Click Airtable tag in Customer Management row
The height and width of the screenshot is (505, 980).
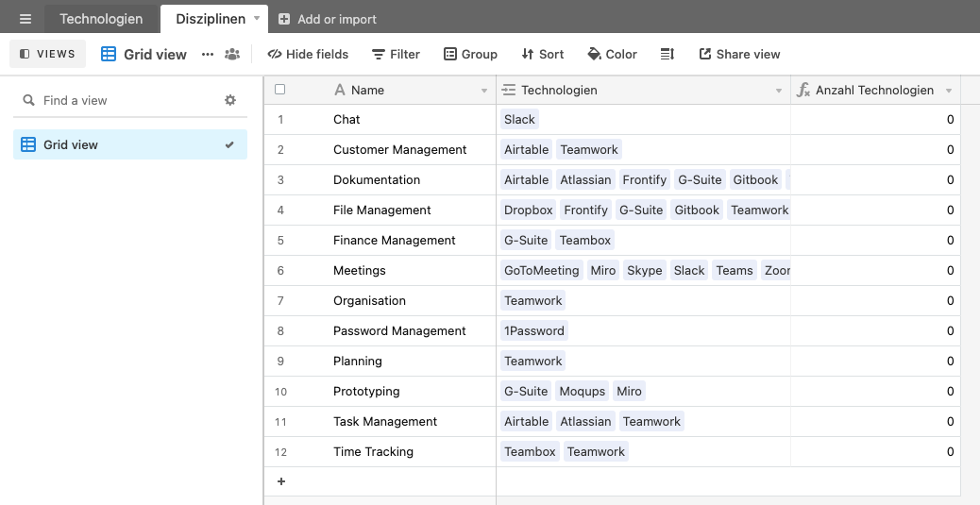(526, 149)
